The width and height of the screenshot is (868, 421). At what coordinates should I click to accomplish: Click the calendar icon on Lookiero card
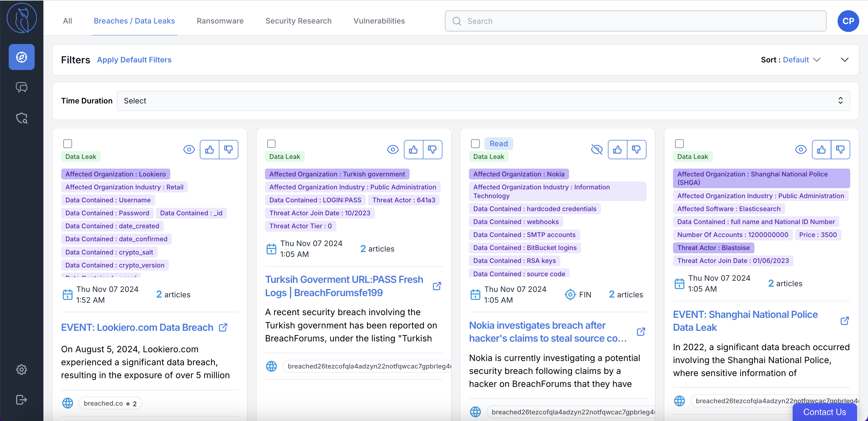(x=68, y=295)
